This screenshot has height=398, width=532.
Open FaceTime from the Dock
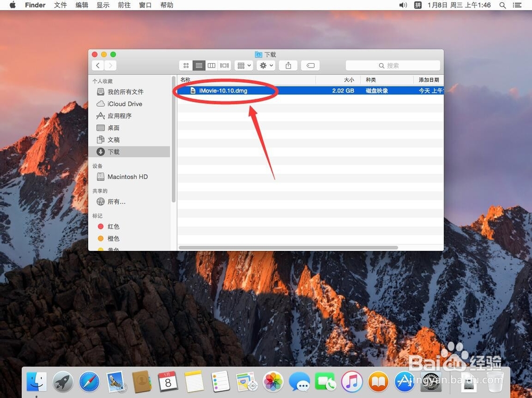tap(326, 382)
